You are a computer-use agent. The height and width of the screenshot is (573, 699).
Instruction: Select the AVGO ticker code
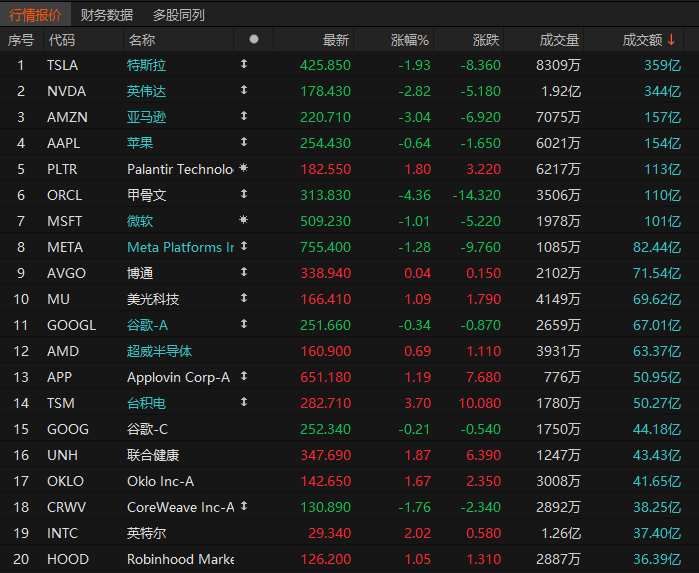[66, 273]
